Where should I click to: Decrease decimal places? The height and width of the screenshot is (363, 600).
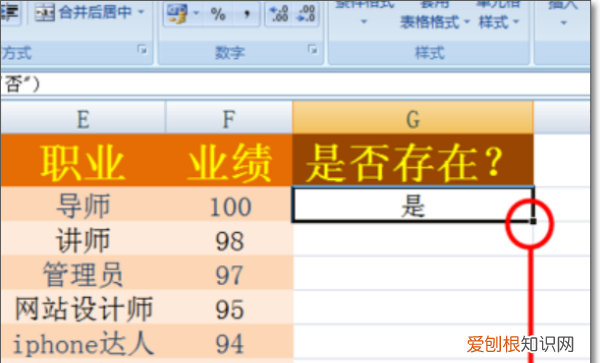point(306,14)
